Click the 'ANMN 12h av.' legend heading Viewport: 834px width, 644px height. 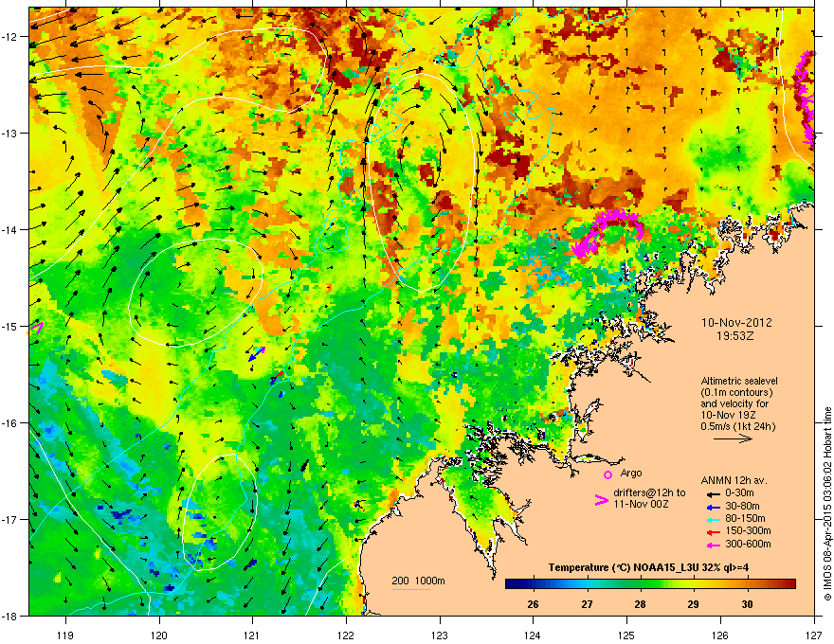point(734,481)
